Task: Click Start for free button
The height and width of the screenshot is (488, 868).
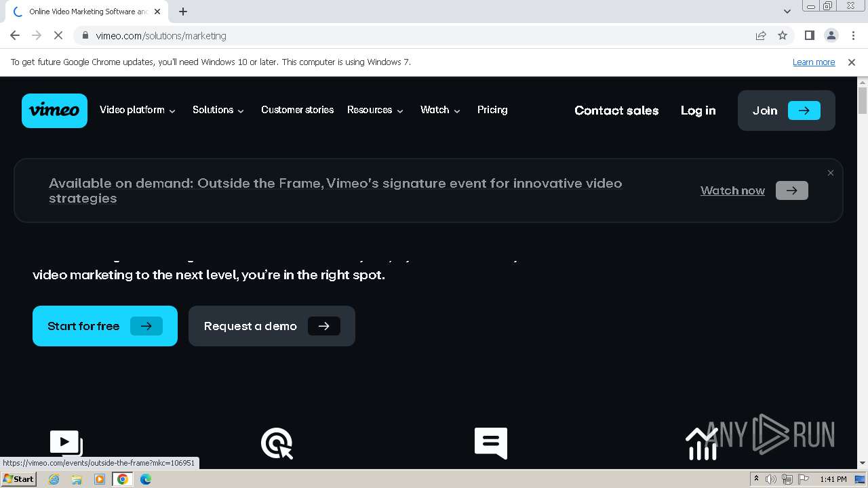Action: 105,326
